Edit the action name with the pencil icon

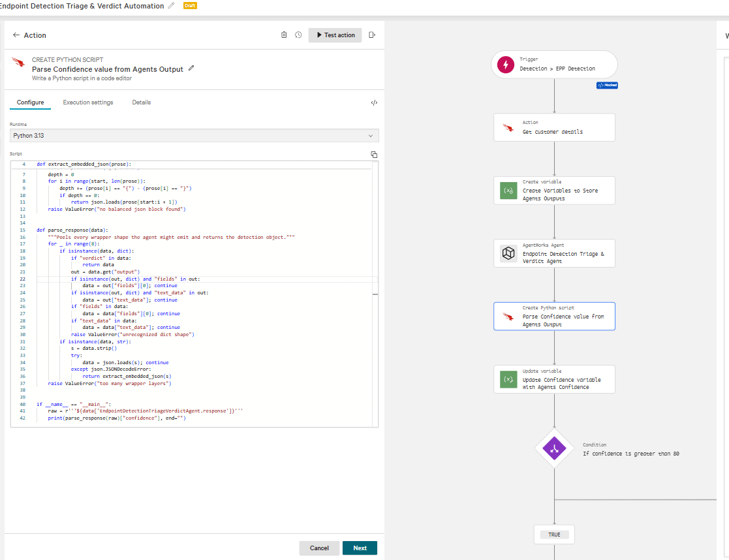coord(191,69)
